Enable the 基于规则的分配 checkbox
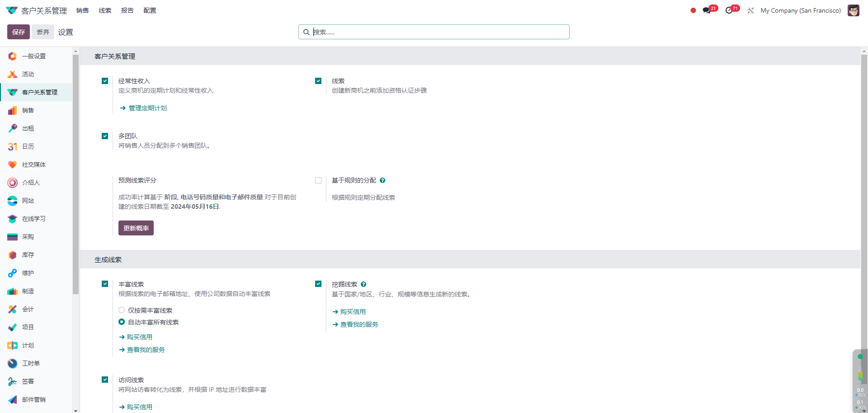The image size is (868, 413). (x=318, y=180)
